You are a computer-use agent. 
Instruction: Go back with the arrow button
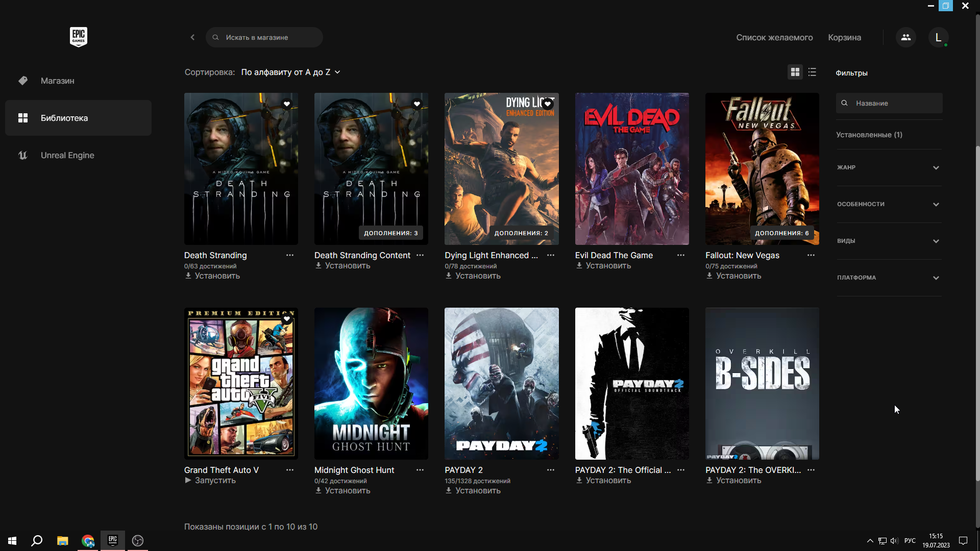[x=192, y=37]
